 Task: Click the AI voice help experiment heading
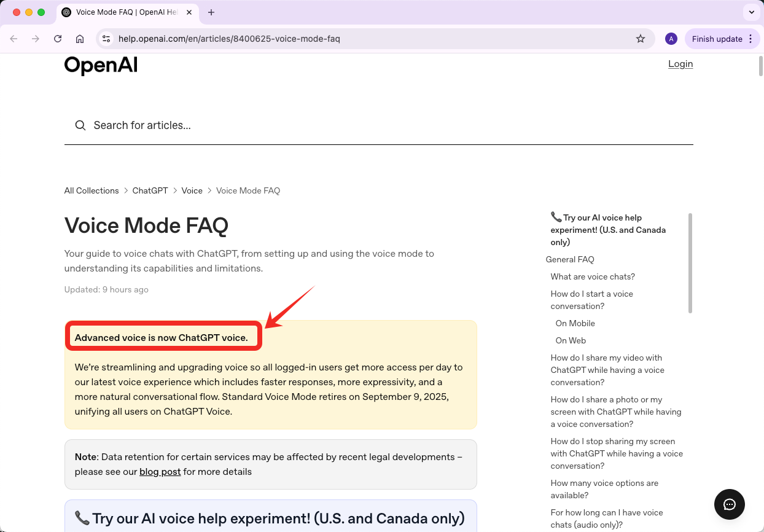click(270, 518)
